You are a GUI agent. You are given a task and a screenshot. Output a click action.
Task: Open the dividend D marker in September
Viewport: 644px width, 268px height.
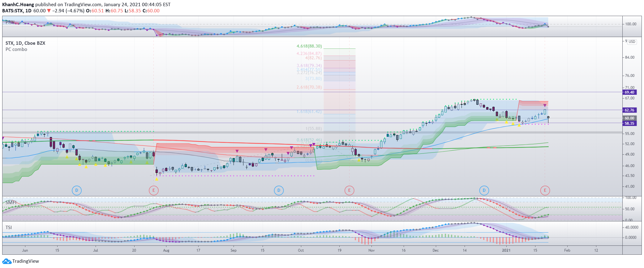[x=279, y=191]
